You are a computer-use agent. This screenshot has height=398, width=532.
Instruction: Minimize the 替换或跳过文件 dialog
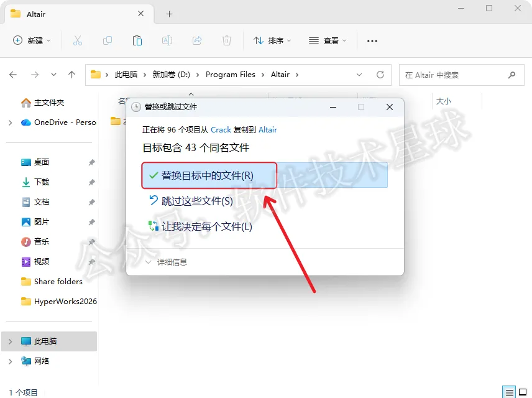tap(333, 107)
